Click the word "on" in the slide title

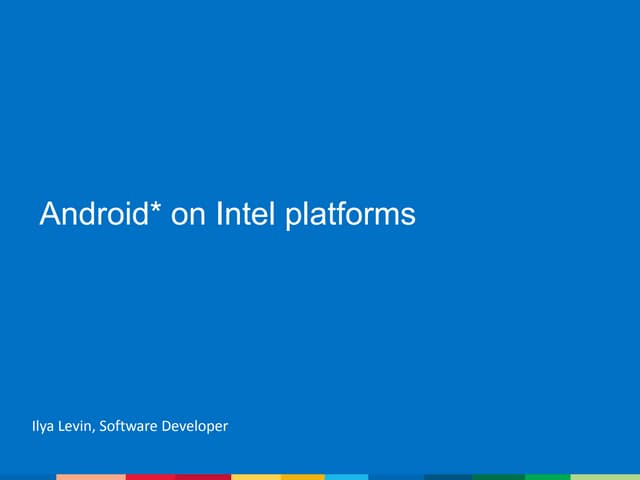pos(188,216)
